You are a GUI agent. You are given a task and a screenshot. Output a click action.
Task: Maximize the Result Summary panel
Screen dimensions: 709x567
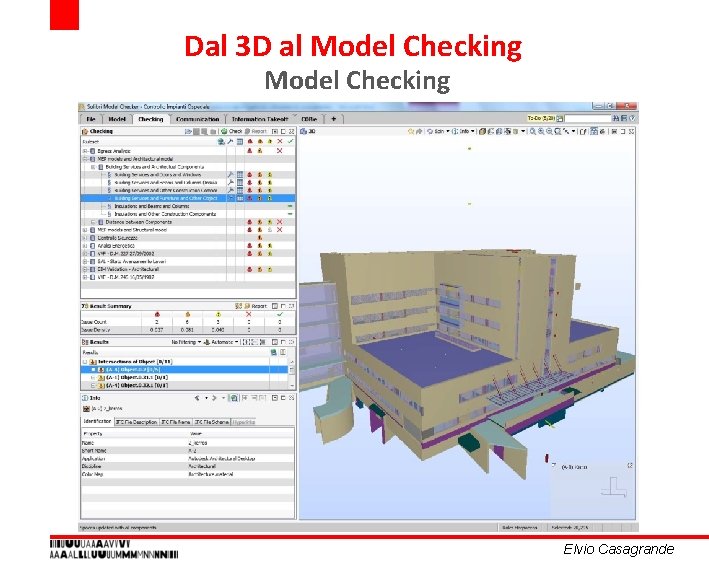pos(283,306)
